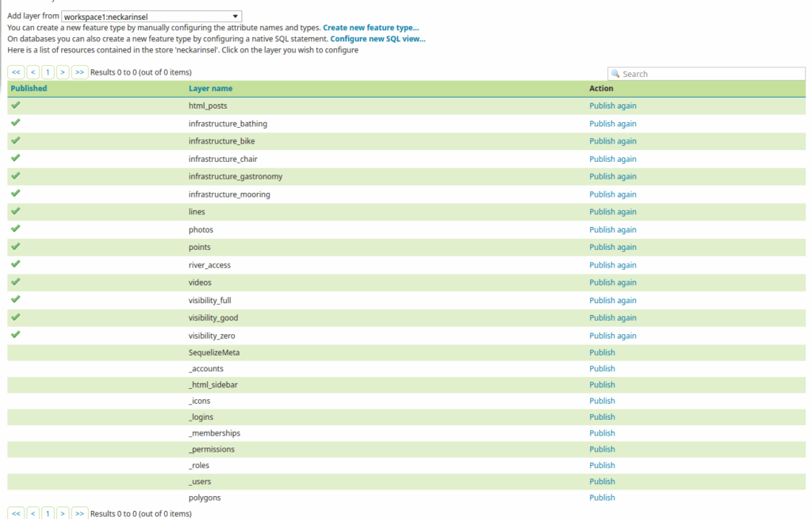Image resolution: width=812 pixels, height=519 pixels.
Task: Jump to last page in bottom pager
Action: pos(79,513)
